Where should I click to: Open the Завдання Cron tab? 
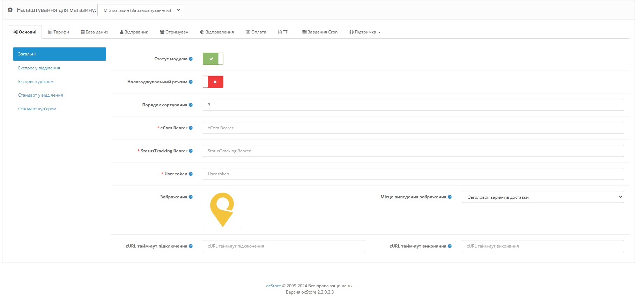pos(320,32)
